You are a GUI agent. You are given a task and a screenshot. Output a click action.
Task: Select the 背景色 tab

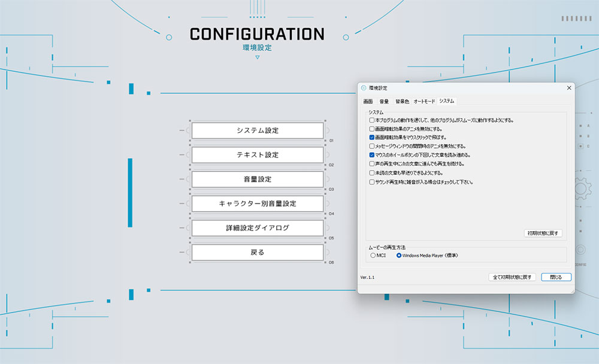(x=402, y=101)
